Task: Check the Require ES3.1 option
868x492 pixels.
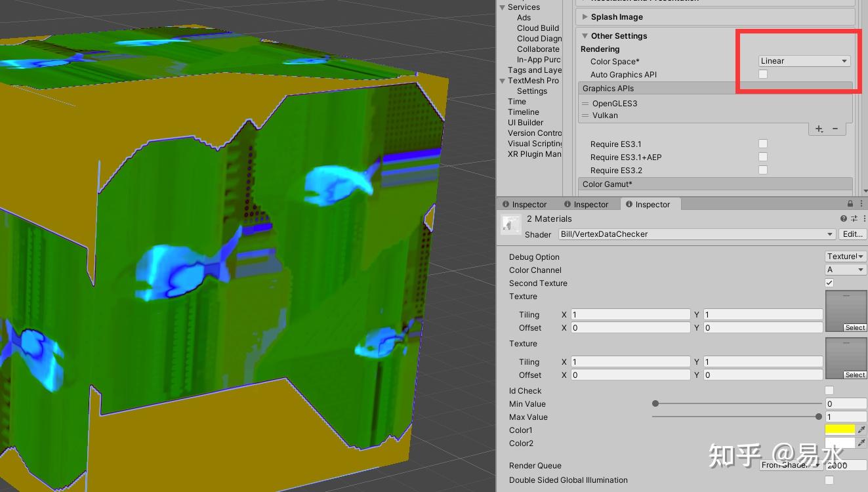Action: point(763,144)
